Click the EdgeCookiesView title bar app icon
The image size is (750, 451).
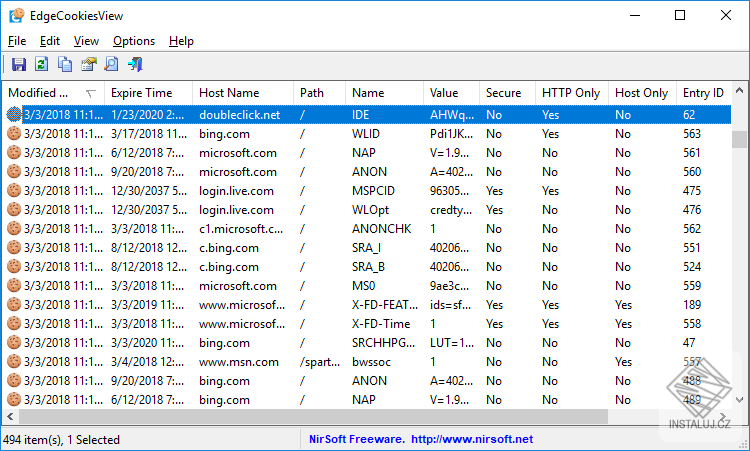click(x=17, y=15)
